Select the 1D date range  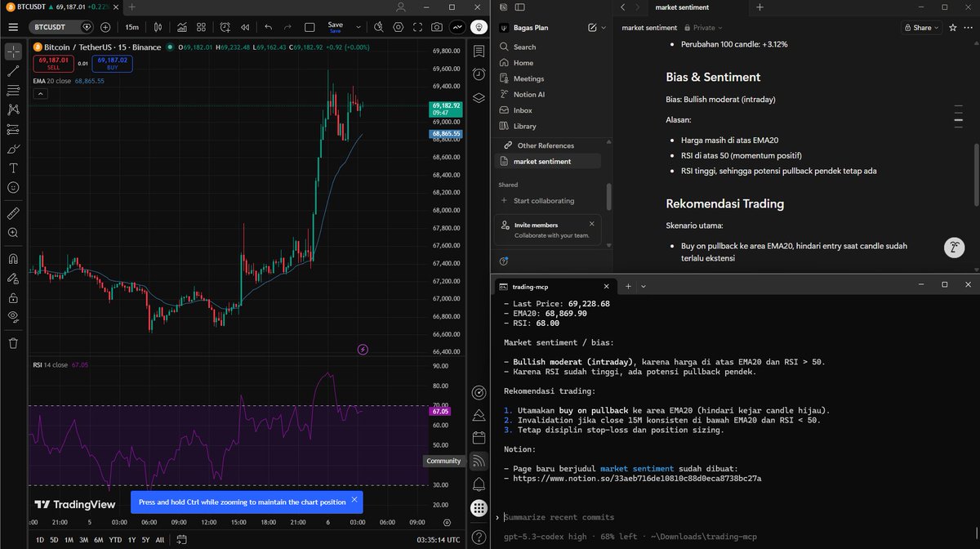point(40,539)
